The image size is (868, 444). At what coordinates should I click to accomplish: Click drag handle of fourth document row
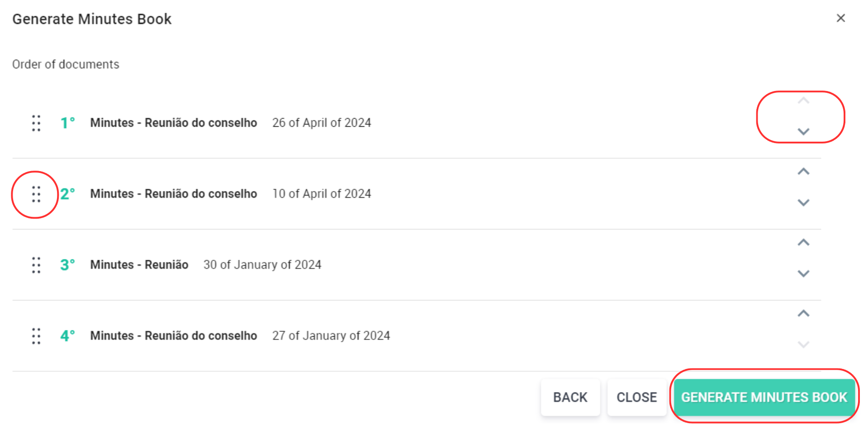[36, 336]
